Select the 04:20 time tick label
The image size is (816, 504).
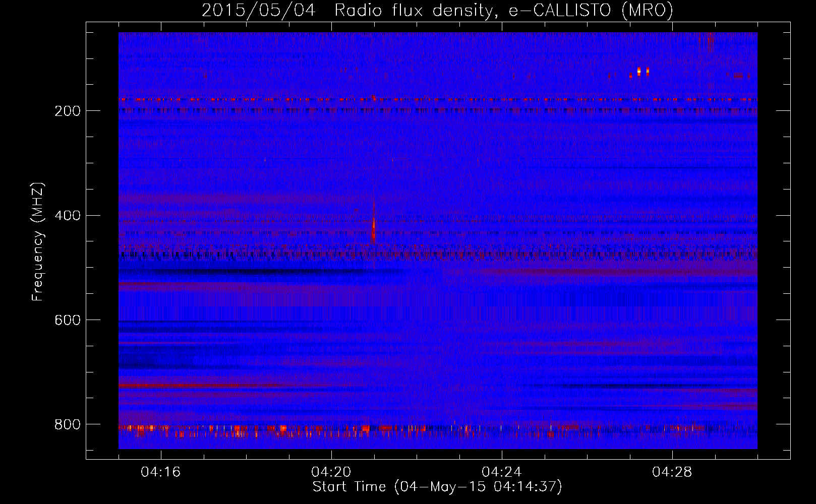(331, 472)
